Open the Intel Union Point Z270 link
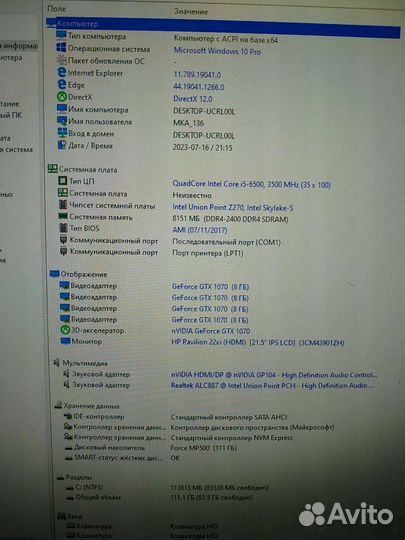Screen dimensions: 405x540 233,207
